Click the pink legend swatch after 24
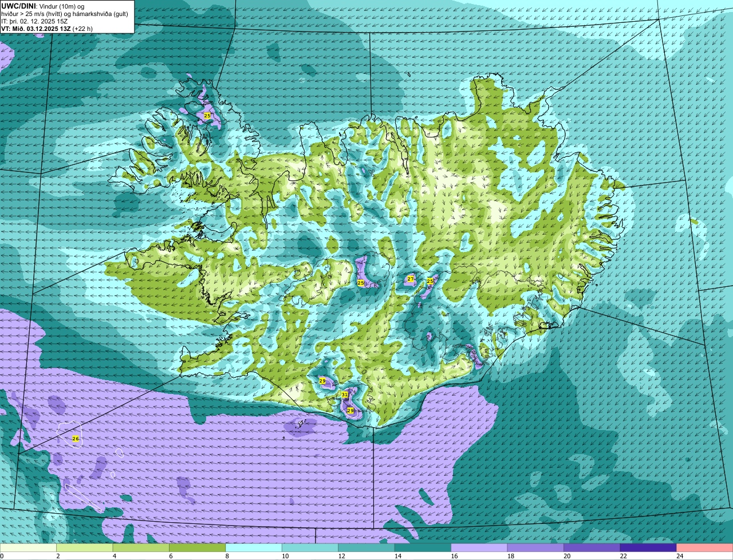The width and height of the screenshot is (733, 560). (705, 548)
